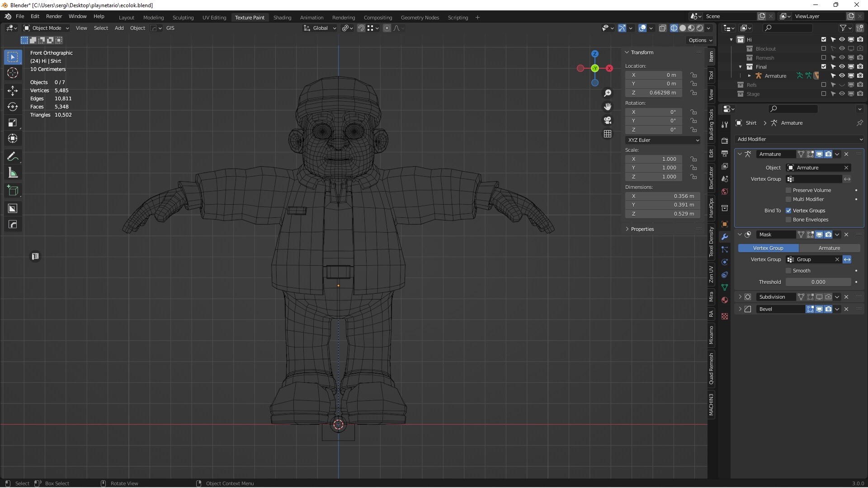The height and width of the screenshot is (488, 868).
Task: Open the Modifier properties wrench tab
Action: pos(725,237)
